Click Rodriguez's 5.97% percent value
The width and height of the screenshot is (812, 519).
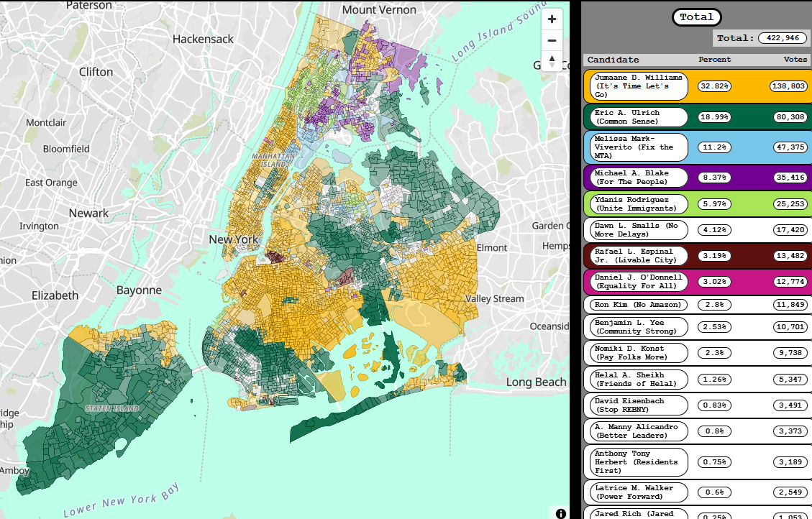pos(715,204)
